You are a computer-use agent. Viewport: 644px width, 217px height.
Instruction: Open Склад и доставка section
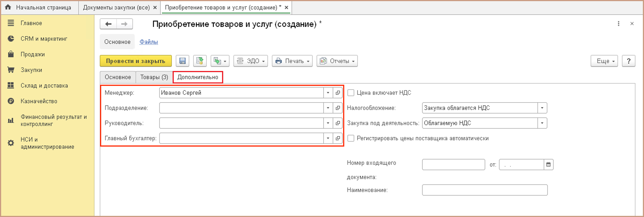[x=44, y=86]
